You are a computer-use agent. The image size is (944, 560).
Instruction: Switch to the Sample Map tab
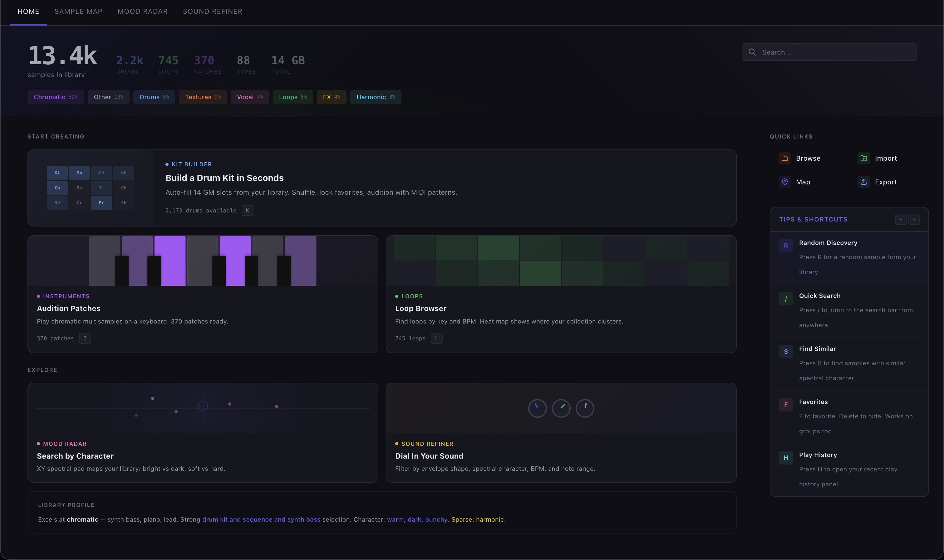click(78, 11)
